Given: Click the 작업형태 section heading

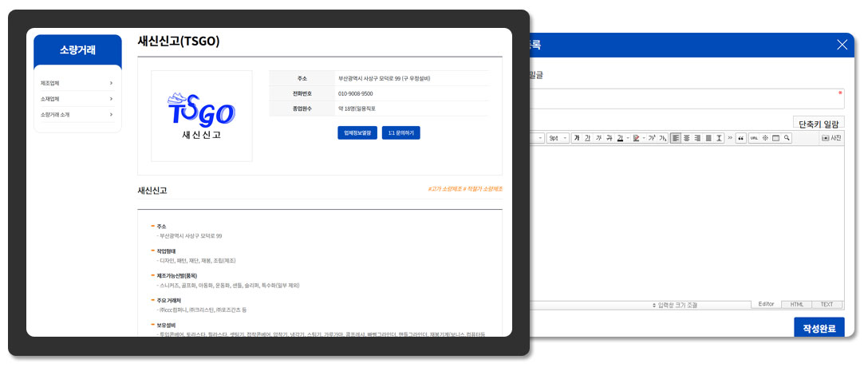Looking at the screenshot, I should pyautogui.click(x=165, y=251).
